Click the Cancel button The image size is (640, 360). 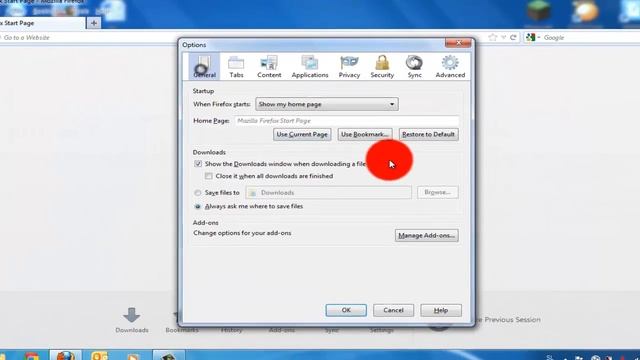click(393, 310)
